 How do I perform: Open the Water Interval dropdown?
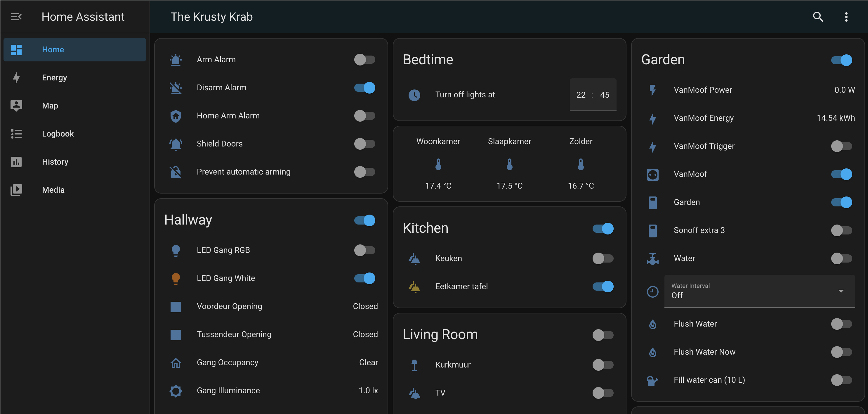click(759, 291)
